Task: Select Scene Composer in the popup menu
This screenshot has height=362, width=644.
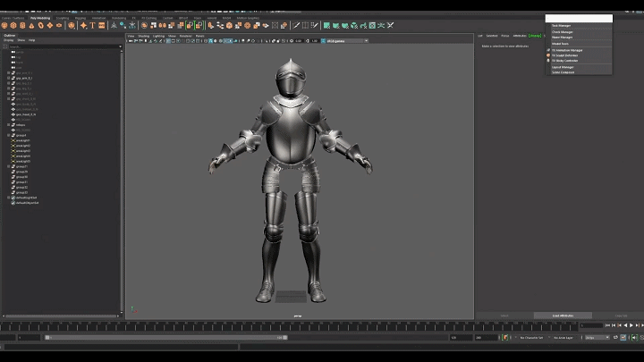Action: click(x=563, y=72)
